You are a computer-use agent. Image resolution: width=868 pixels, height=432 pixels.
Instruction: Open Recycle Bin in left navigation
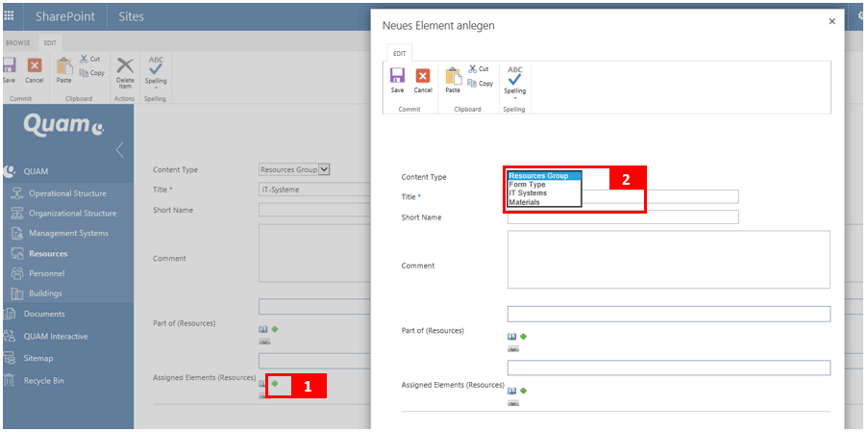[x=43, y=380]
